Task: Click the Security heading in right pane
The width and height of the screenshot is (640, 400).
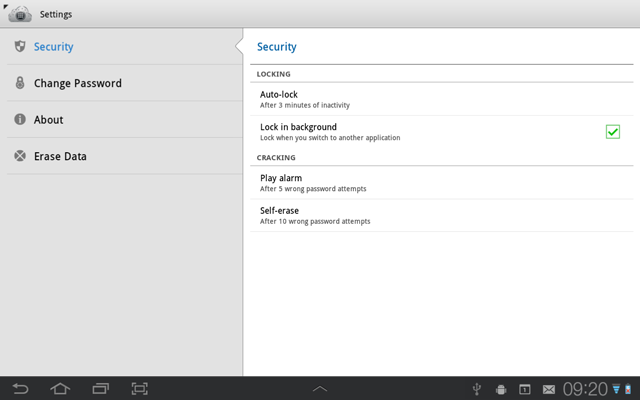Action: click(277, 47)
